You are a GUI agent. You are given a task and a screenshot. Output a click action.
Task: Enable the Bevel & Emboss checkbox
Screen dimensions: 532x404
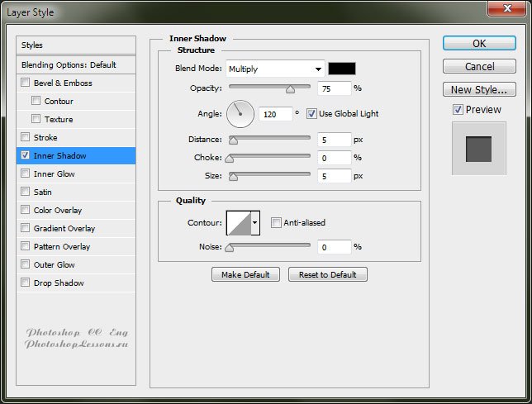(26, 83)
